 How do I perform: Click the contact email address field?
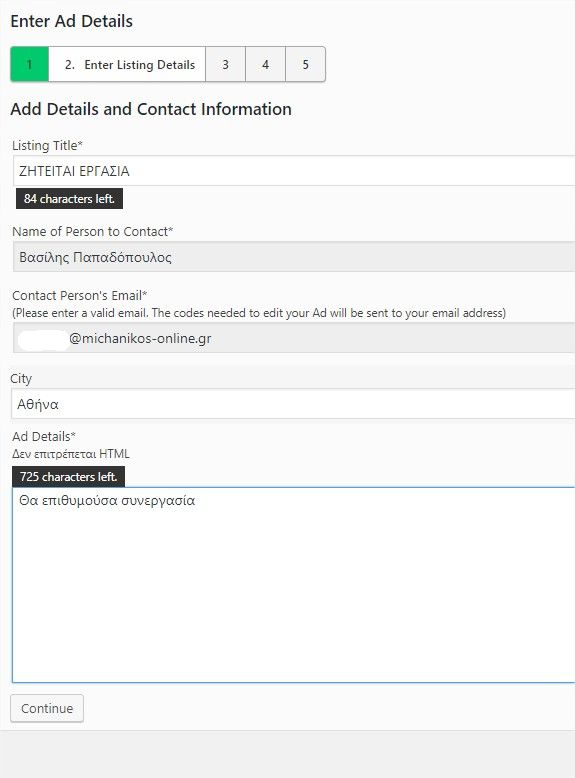[x=294, y=338]
